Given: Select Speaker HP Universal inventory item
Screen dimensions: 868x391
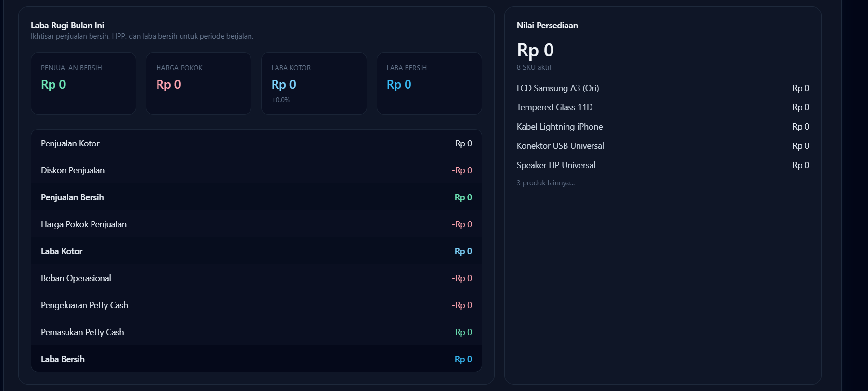Looking at the screenshot, I should click(556, 165).
